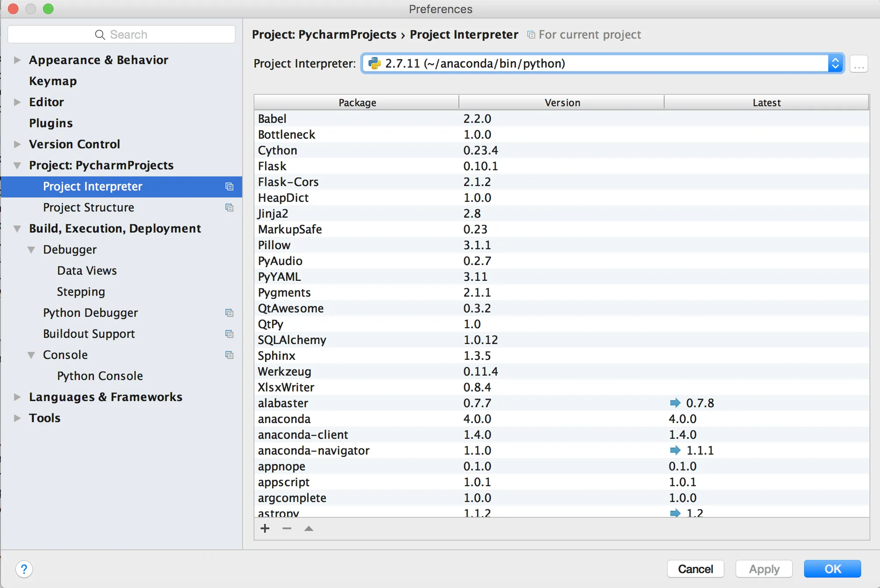This screenshot has width=880, height=588.
Task: Click project-level icon beside Buildout Support
Action: (229, 334)
